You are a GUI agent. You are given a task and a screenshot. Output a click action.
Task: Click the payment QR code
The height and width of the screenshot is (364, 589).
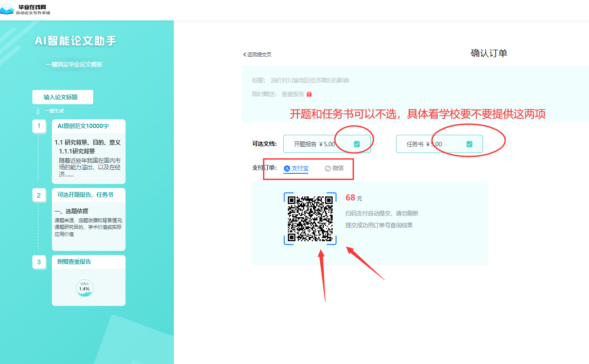click(x=310, y=218)
